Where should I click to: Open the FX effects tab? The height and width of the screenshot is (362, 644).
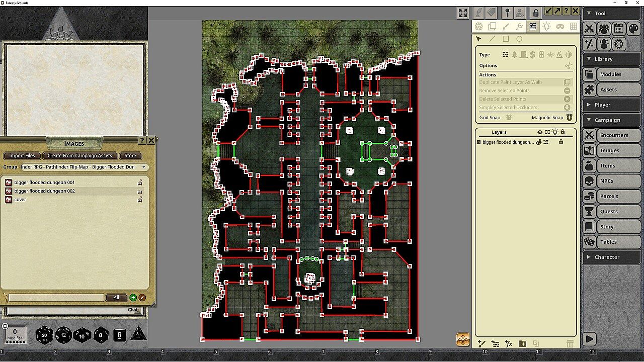coord(519,27)
